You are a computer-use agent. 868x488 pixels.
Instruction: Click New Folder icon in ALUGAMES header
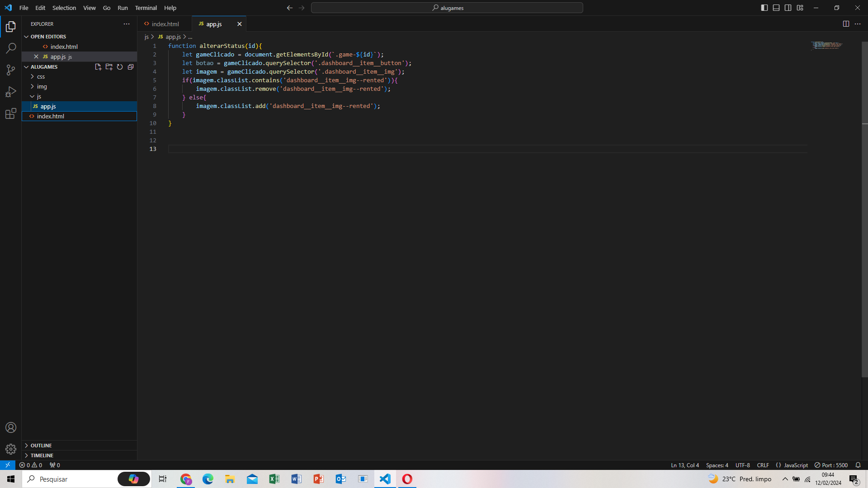coord(109,67)
